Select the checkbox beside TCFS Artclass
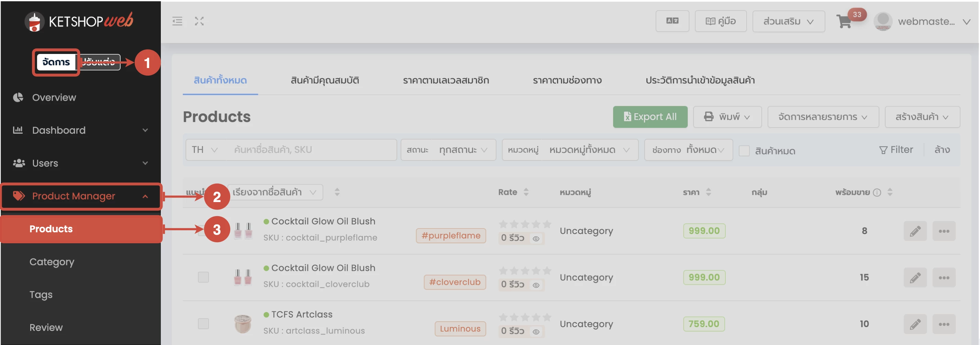The height and width of the screenshot is (345, 980). [x=203, y=324]
